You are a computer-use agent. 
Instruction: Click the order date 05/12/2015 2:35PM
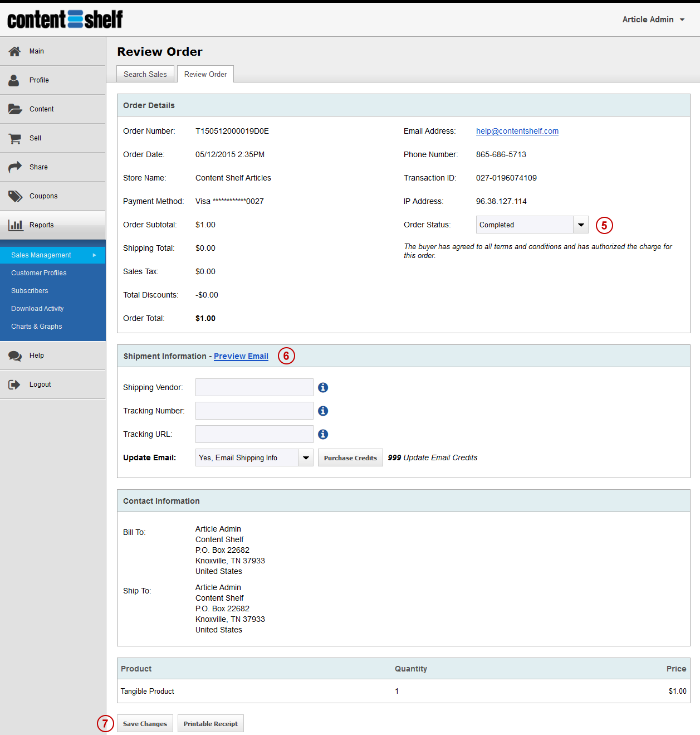(230, 154)
